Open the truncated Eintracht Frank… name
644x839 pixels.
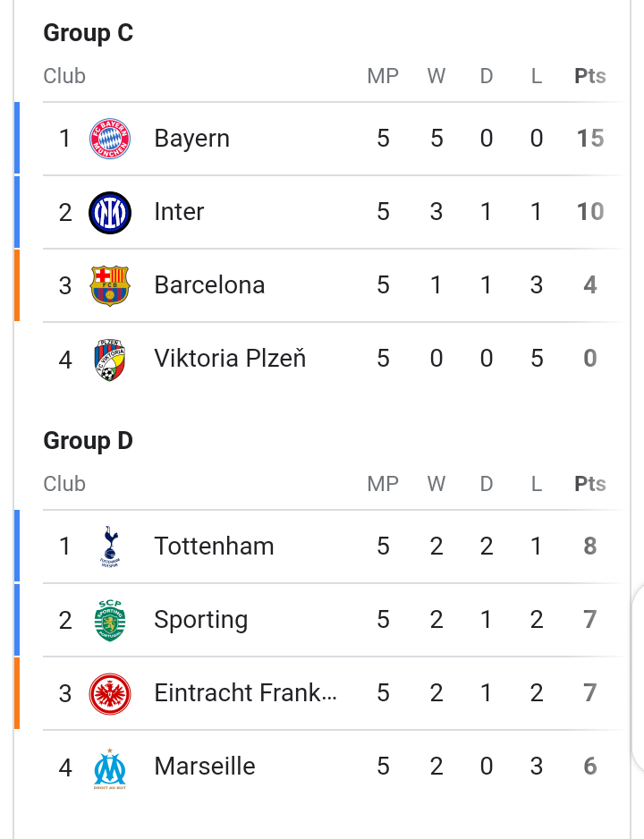click(245, 693)
